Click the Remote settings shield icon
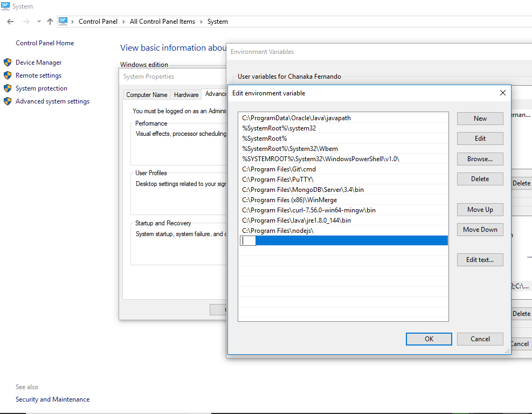 tap(8, 75)
